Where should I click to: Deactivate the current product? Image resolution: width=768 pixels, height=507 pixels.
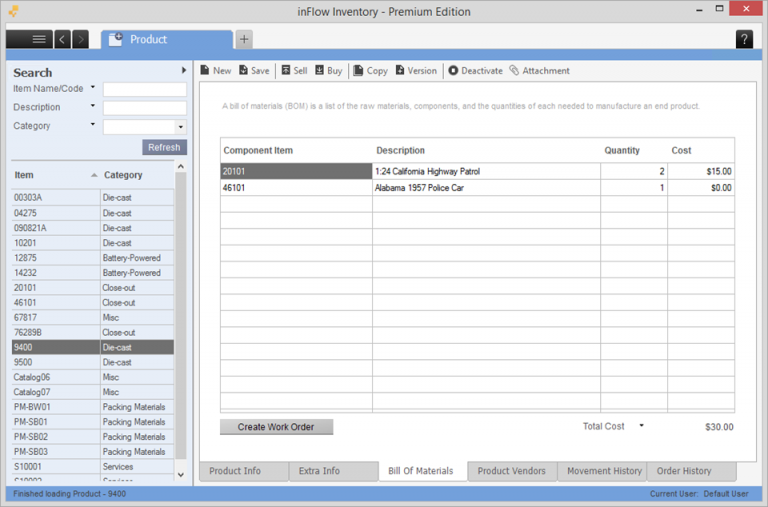click(453, 71)
